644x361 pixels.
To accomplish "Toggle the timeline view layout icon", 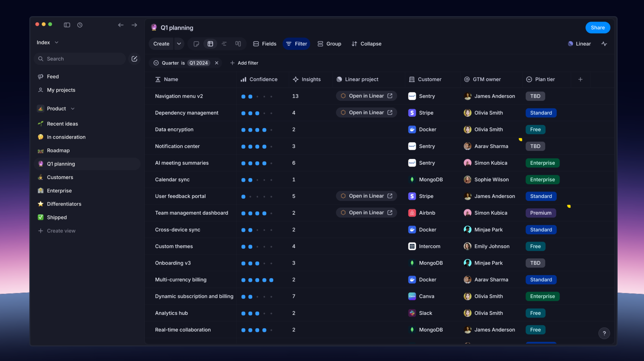I will pos(224,44).
